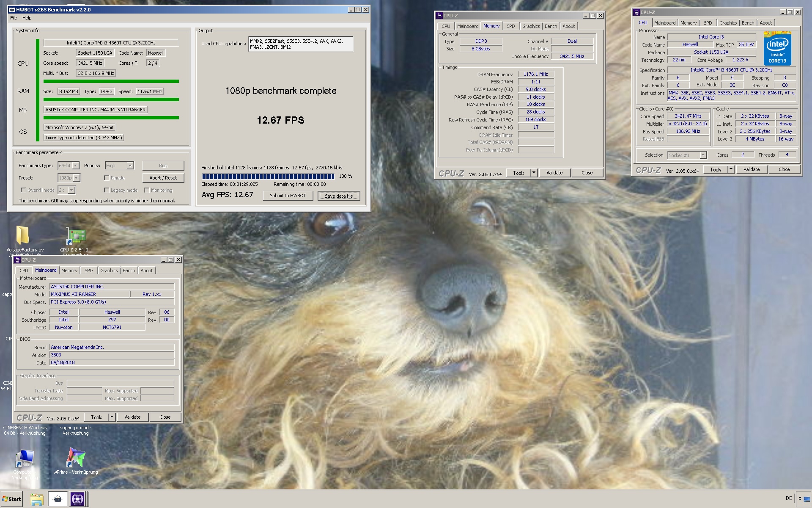Click the MAXIMUS VII RANGER model field
The width and height of the screenshot is (812, 508).
point(89,294)
